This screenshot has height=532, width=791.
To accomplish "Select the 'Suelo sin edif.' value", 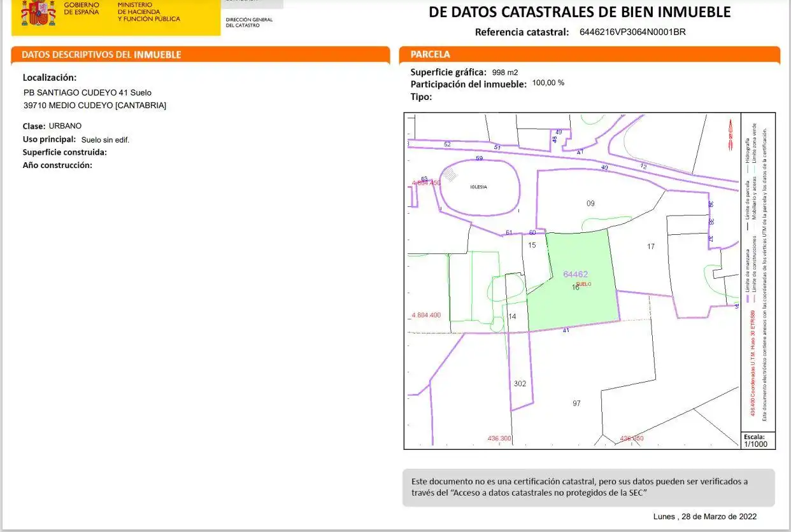I will point(105,139).
